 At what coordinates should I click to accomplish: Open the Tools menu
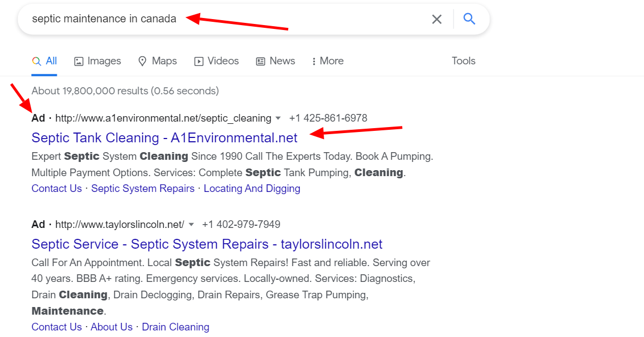point(463,61)
